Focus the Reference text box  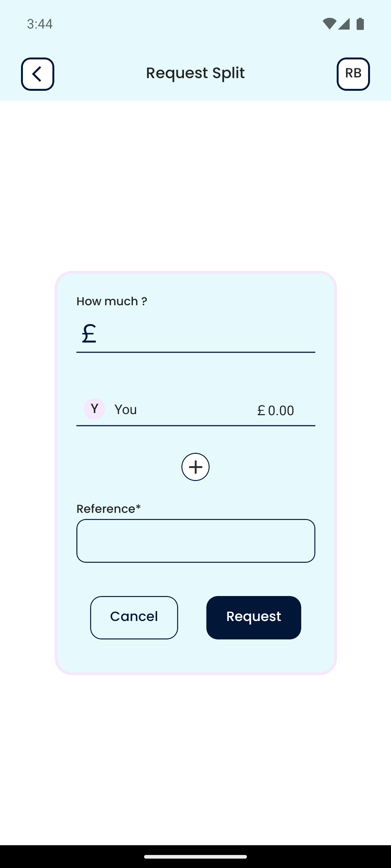pyautogui.click(x=195, y=541)
